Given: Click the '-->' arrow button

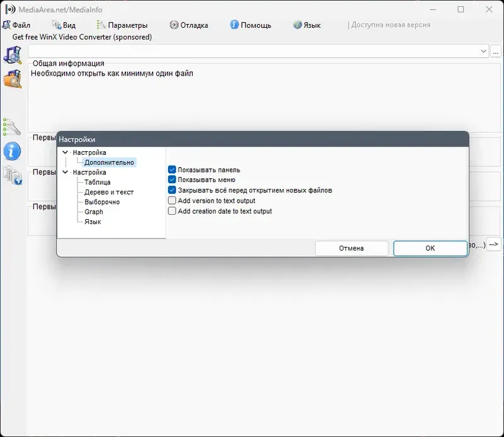Looking at the screenshot, I should pyautogui.click(x=494, y=244).
